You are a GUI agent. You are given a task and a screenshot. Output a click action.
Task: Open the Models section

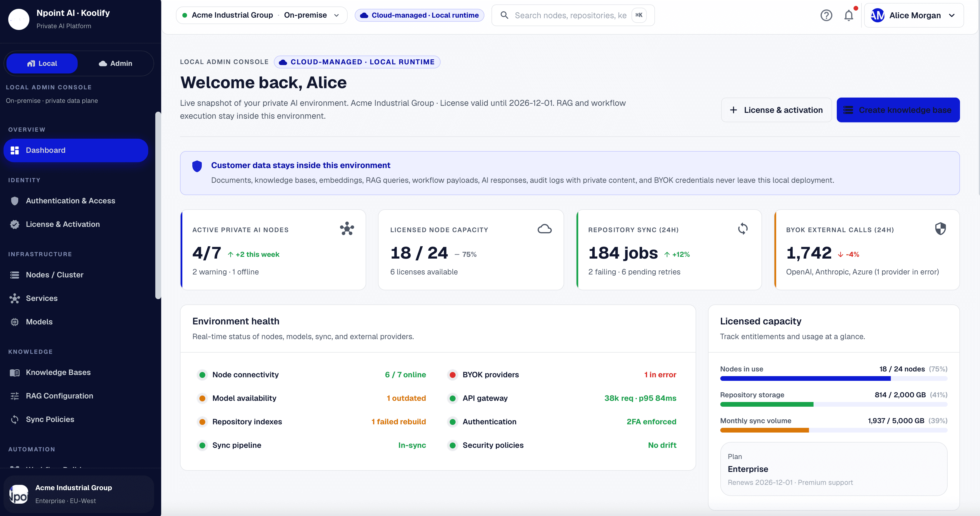pos(76,322)
